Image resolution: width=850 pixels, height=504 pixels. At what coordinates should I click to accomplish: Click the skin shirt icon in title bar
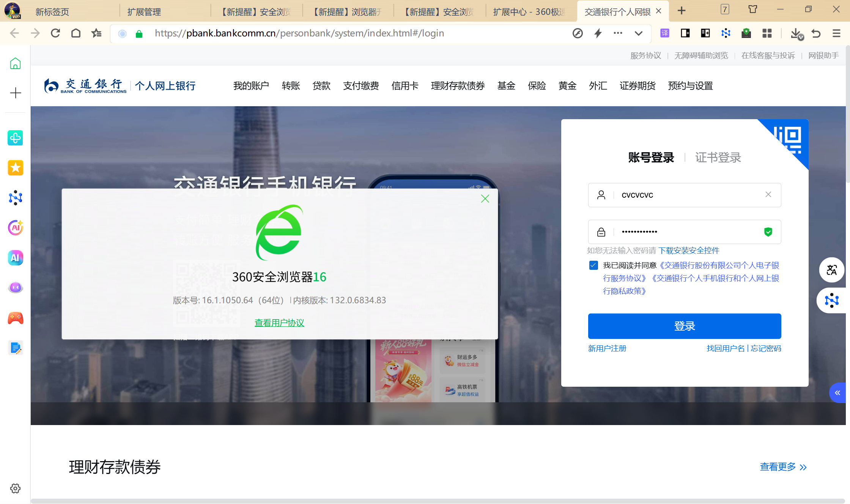[753, 9]
